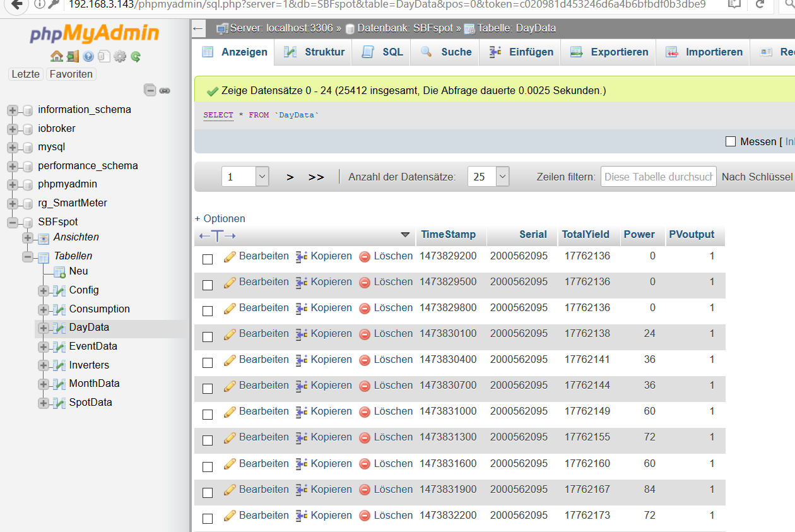Open the Einfügen tab

pos(521,52)
